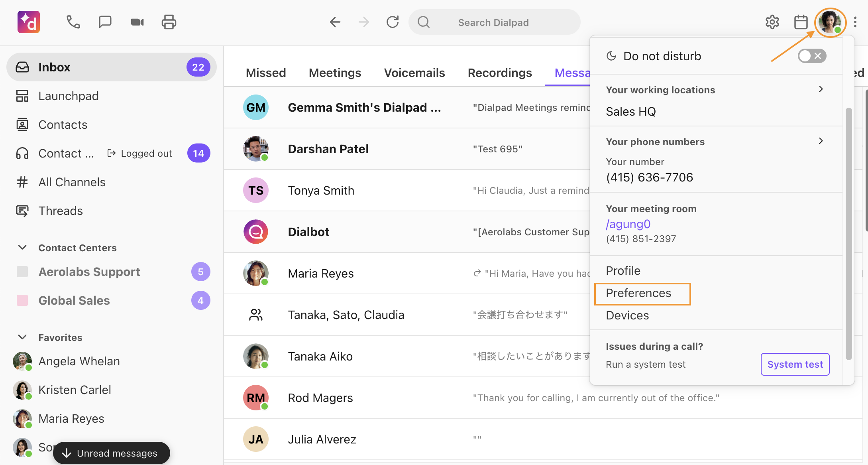Switch to the Voicemails tab
This screenshot has width=868, height=465.
coord(414,73)
